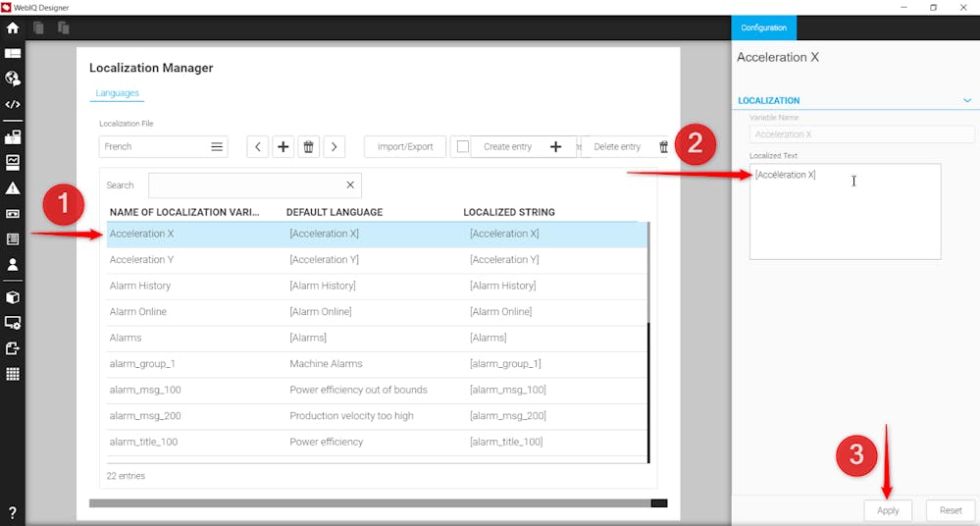Open the export sidebar icon
This screenshot has width=980, height=526.
[x=13, y=348]
